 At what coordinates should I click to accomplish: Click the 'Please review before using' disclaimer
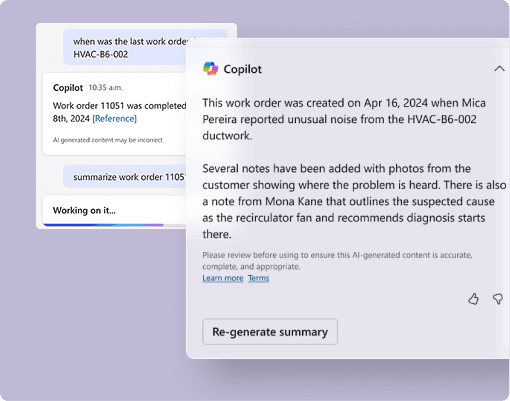(x=337, y=261)
